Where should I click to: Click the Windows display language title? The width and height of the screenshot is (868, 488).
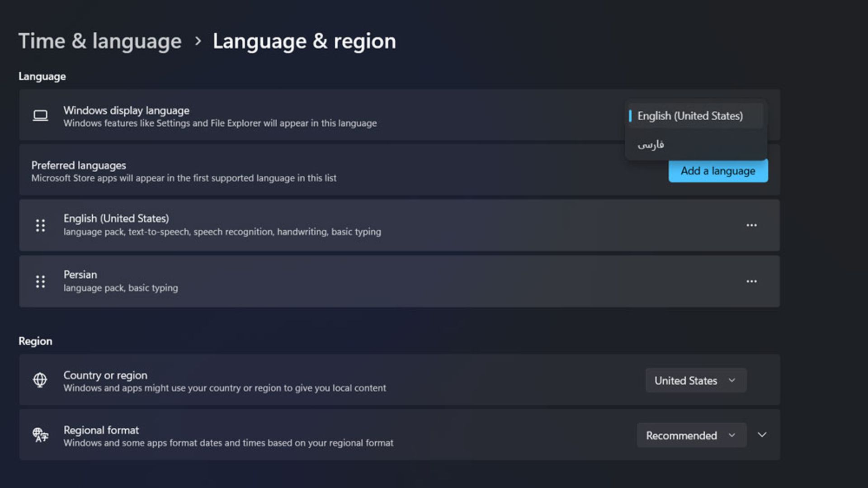click(x=126, y=110)
